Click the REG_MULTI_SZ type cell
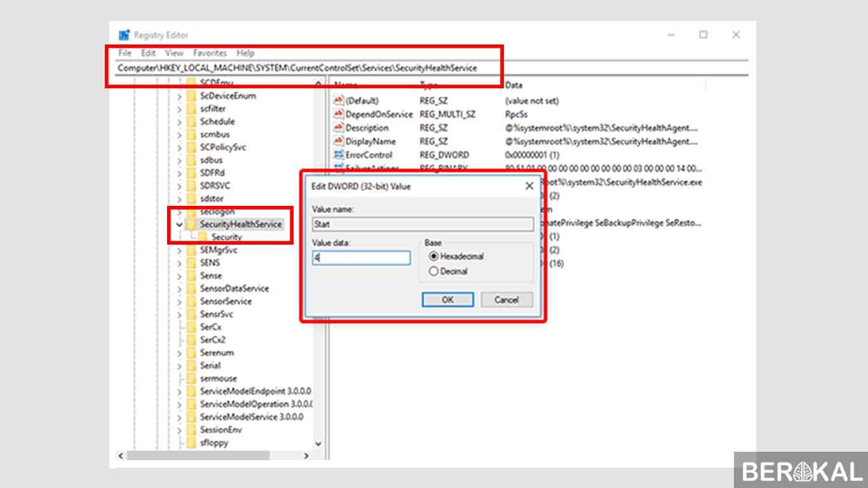The width and height of the screenshot is (868, 488). (447, 114)
